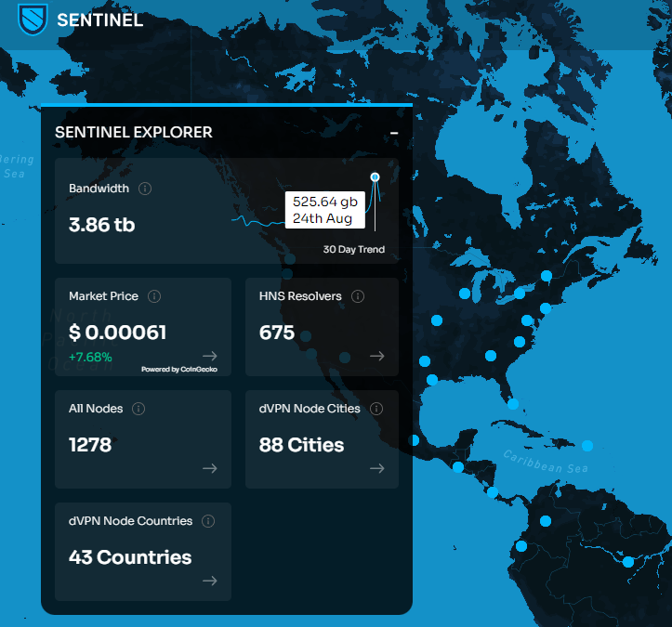Click the Market Price label
The height and width of the screenshot is (627, 672).
(x=104, y=296)
